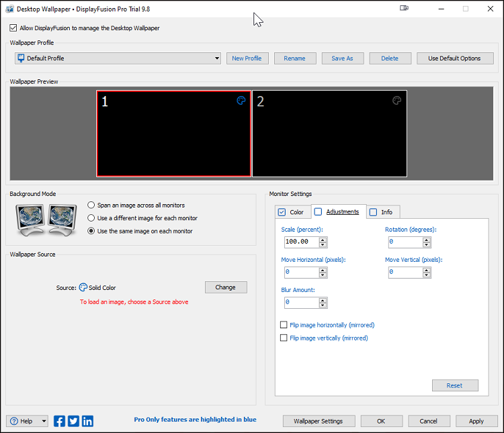The image size is (504, 433).
Task: Click the New Profile button
Action: pos(247,58)
